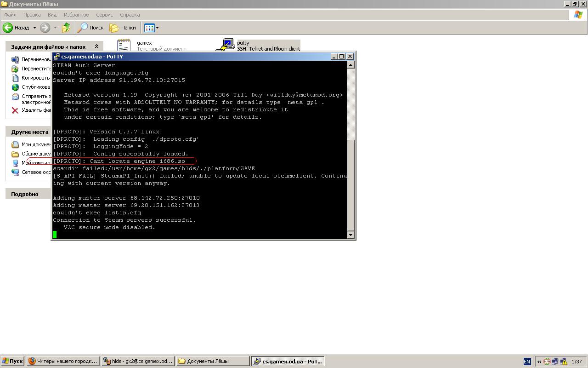
Task: Click the network connection tray icon
Action: pos(555,362)
